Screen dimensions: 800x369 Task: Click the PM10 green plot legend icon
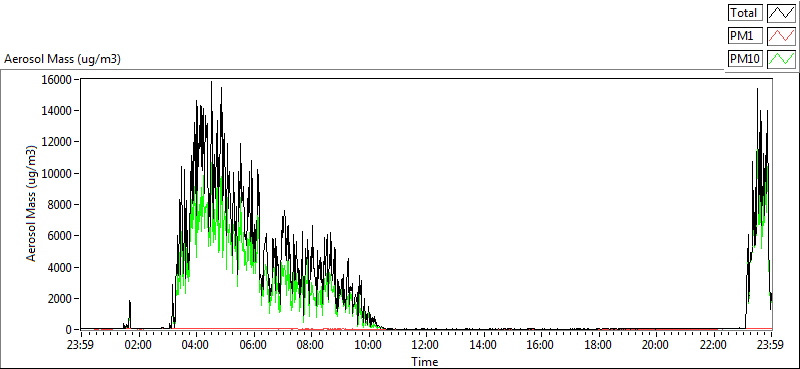click(x=782, y=59)
